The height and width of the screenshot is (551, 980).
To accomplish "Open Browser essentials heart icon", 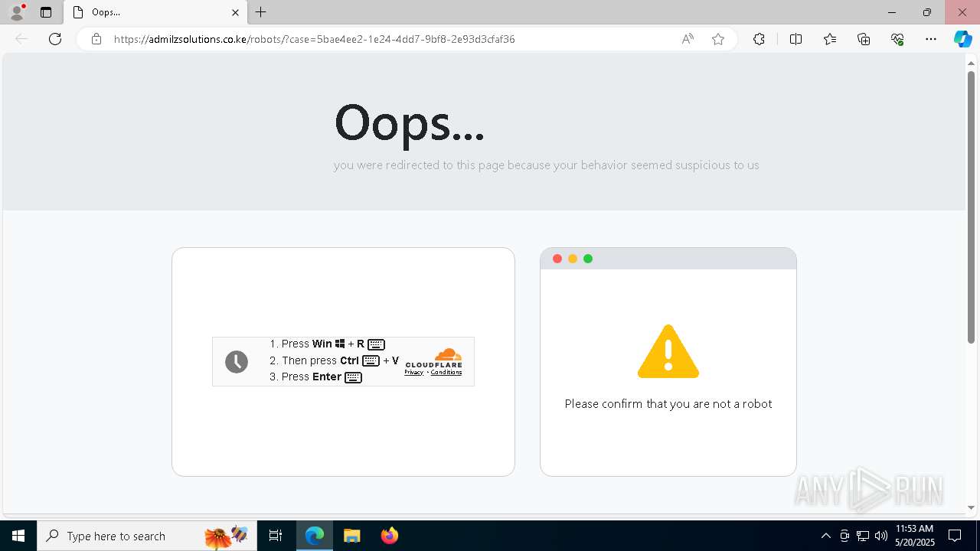I will click(x=897, y=39).
